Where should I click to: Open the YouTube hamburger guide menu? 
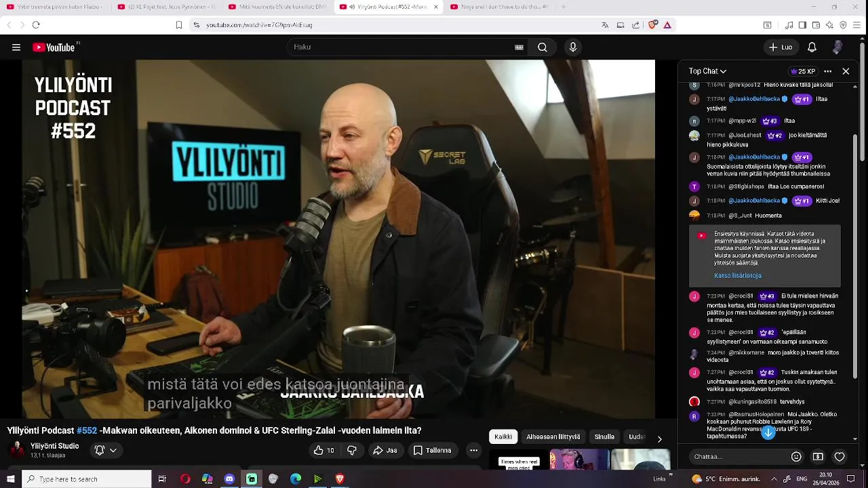click(x=16, y=47)
